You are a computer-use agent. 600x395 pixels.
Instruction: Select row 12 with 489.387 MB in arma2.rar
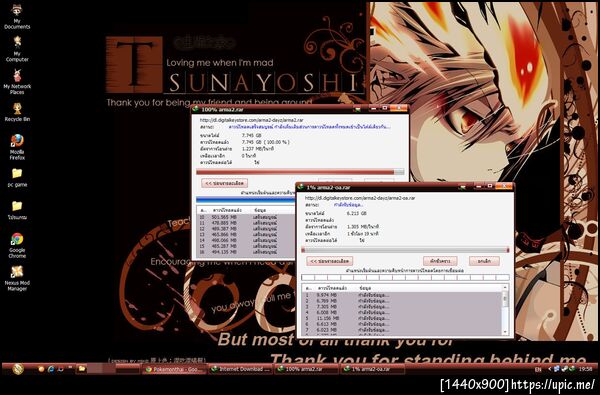(246, 229)
